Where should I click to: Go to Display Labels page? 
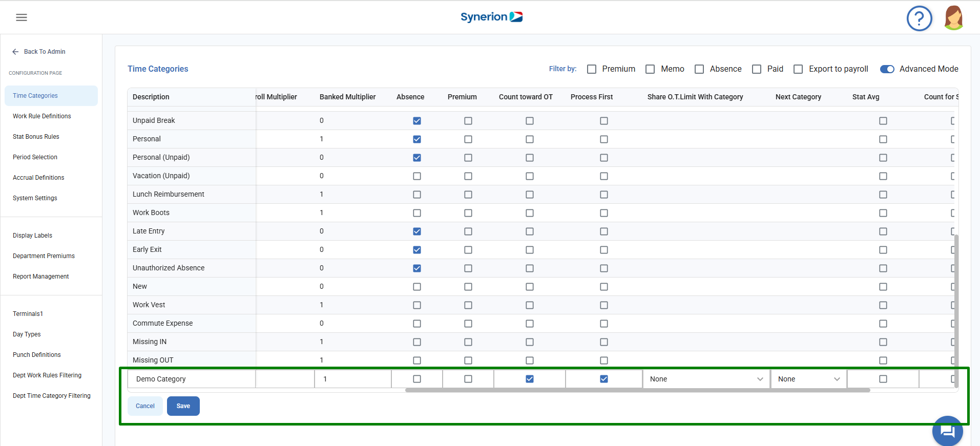[x=32, y=236]
